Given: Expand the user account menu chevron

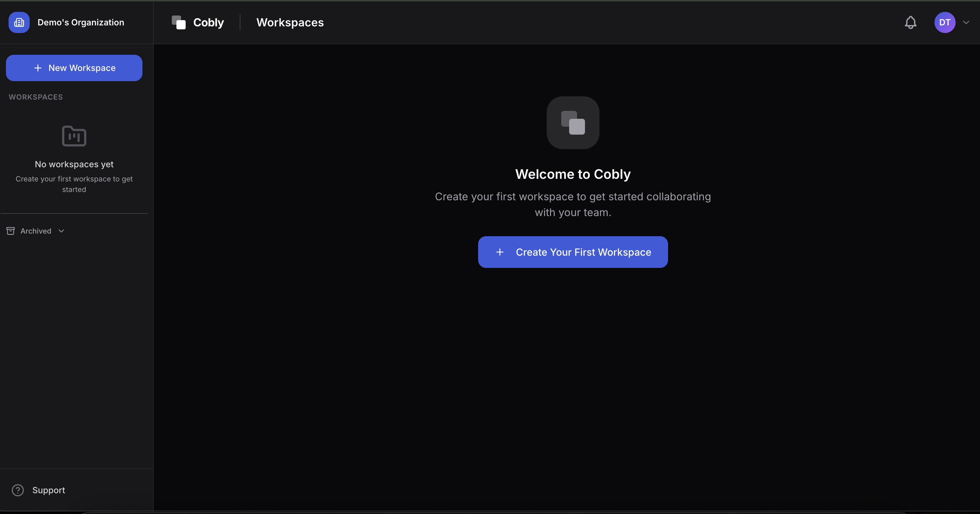Looking at the screenshot, I should point(966,22).
